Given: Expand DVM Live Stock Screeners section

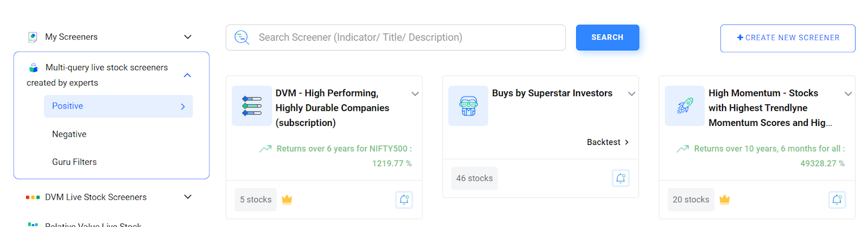Looking at the screenshot, I should click(188, 197).
